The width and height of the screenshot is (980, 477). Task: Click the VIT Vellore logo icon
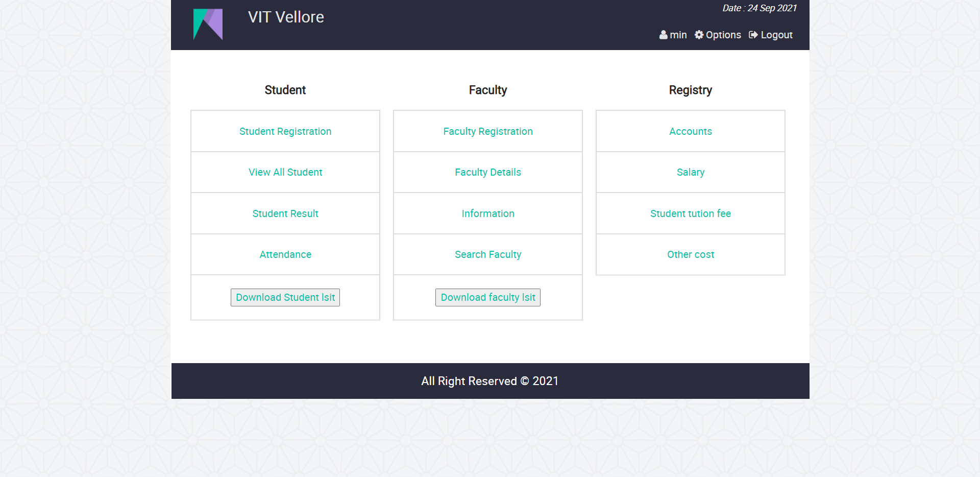point(208,24)
